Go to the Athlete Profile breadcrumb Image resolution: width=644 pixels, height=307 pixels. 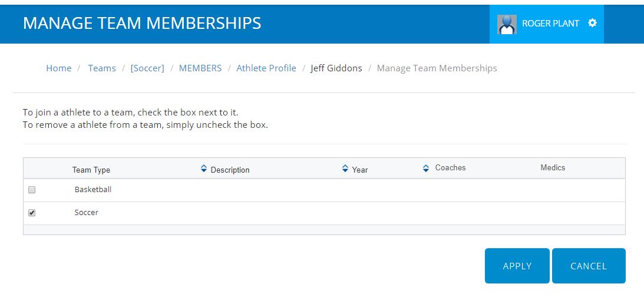266,68
